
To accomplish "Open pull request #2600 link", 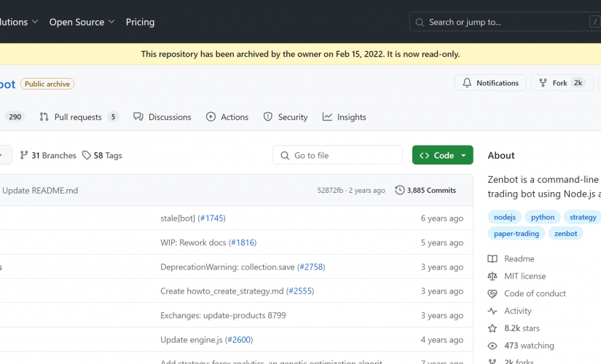I will 239,340.
